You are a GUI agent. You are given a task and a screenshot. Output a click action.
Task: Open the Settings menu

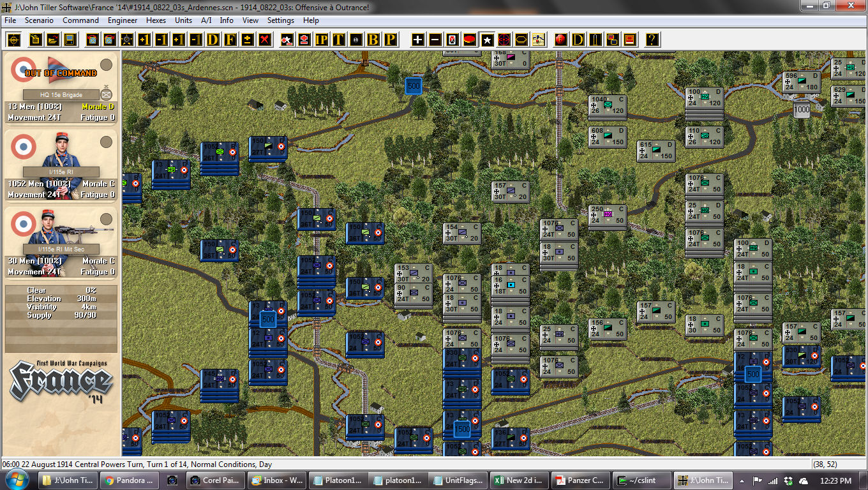point(281,20)
